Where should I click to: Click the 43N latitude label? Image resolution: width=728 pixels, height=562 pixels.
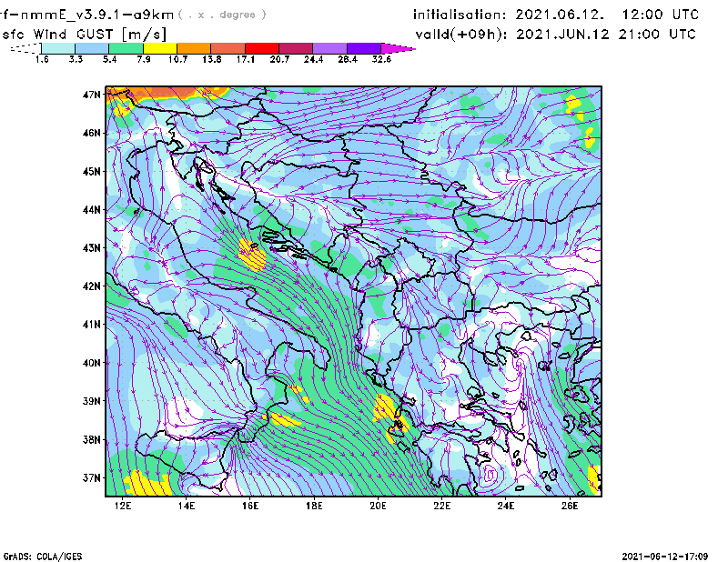91,248
